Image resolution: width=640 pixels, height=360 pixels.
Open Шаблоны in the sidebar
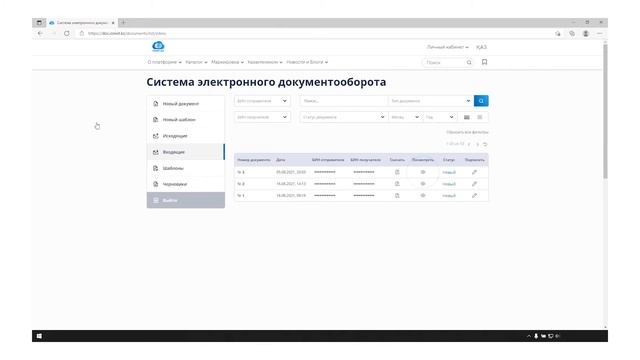(186, 168)
